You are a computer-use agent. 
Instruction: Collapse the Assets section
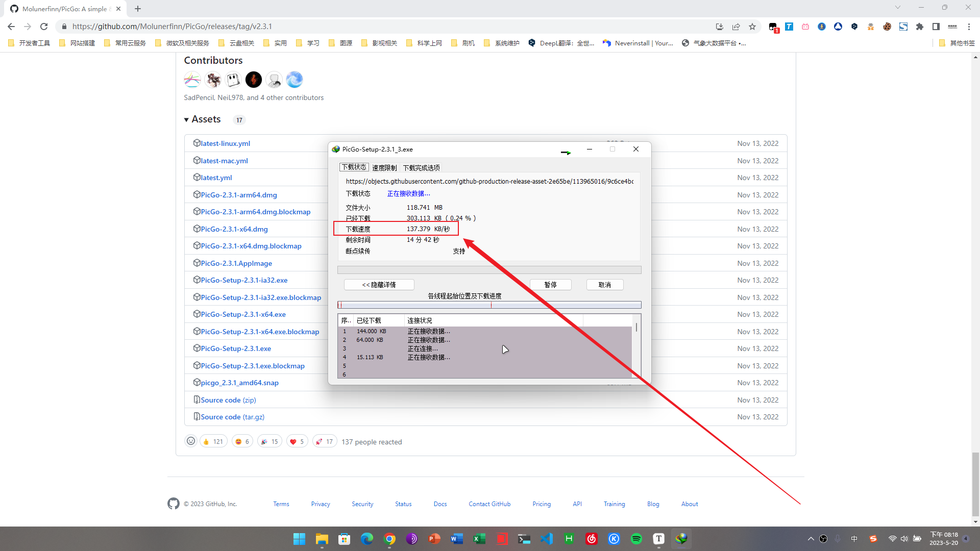coord(203,119)
